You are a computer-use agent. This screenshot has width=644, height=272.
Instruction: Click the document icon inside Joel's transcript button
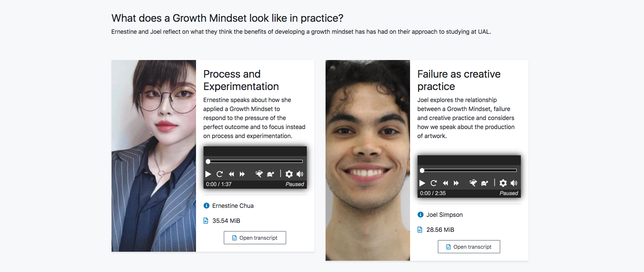click(449, 246)
